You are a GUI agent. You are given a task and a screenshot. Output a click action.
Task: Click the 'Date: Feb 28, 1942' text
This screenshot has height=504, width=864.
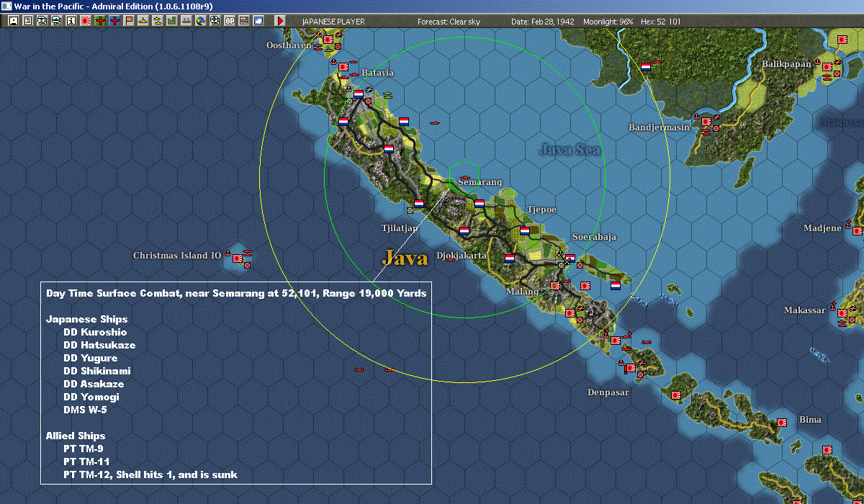pyautogui.click(x=542, y=22)
